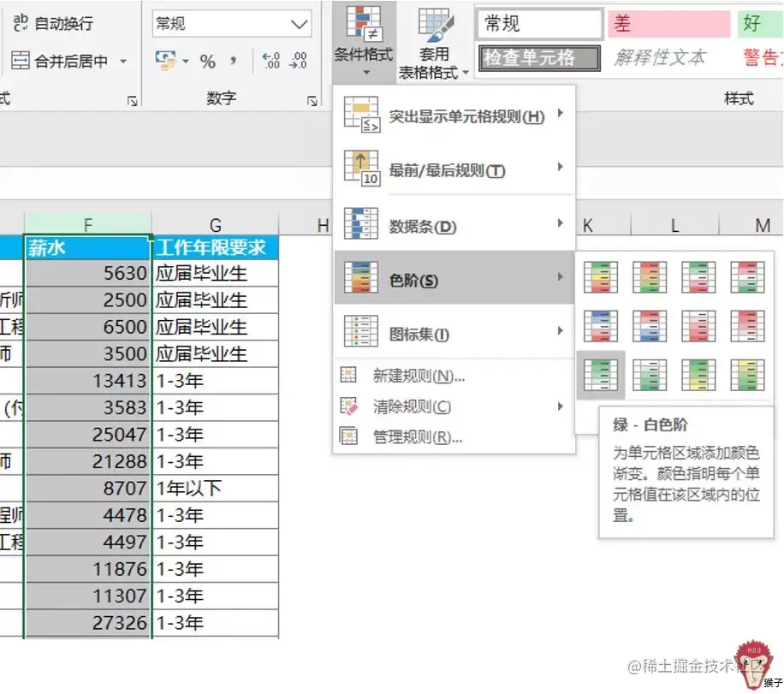Expand accounting format dropdown arrow
The height and width of the screenshot is (694, 784).
[186, 61]
